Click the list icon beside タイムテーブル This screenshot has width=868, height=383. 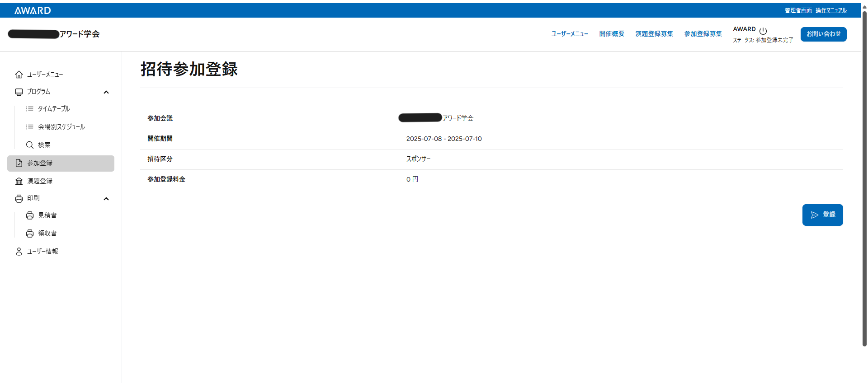pos(30,109)
